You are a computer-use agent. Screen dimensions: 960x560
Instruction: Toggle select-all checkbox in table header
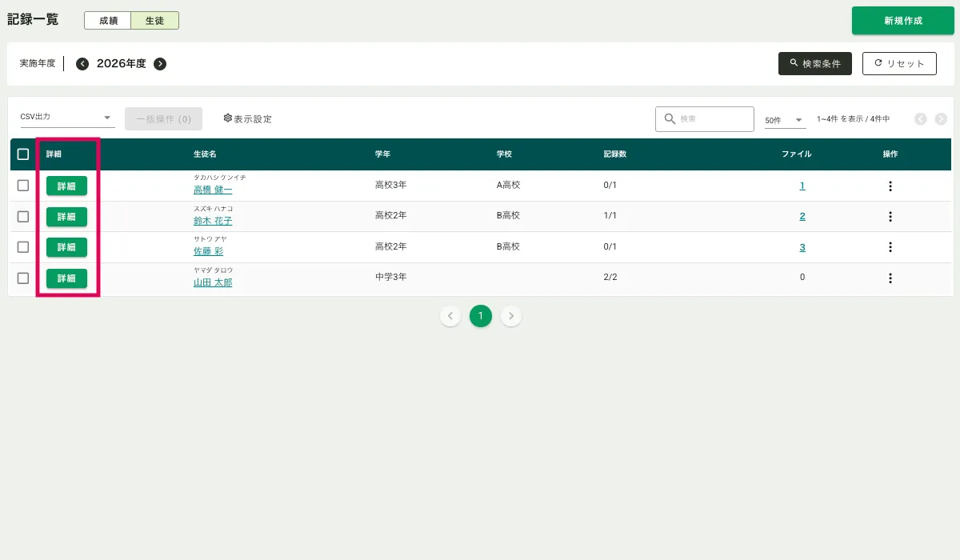pos(23,154)
